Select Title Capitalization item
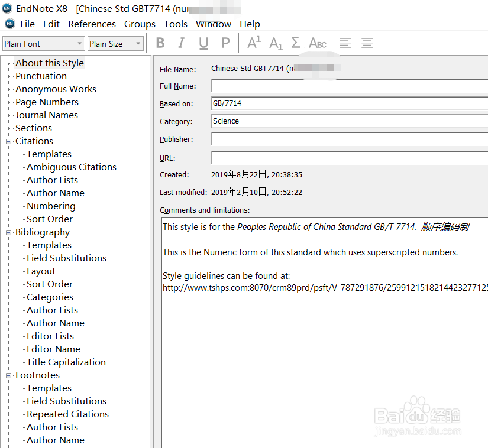This screenshot has height=448, width=488. tap(66, 362)
